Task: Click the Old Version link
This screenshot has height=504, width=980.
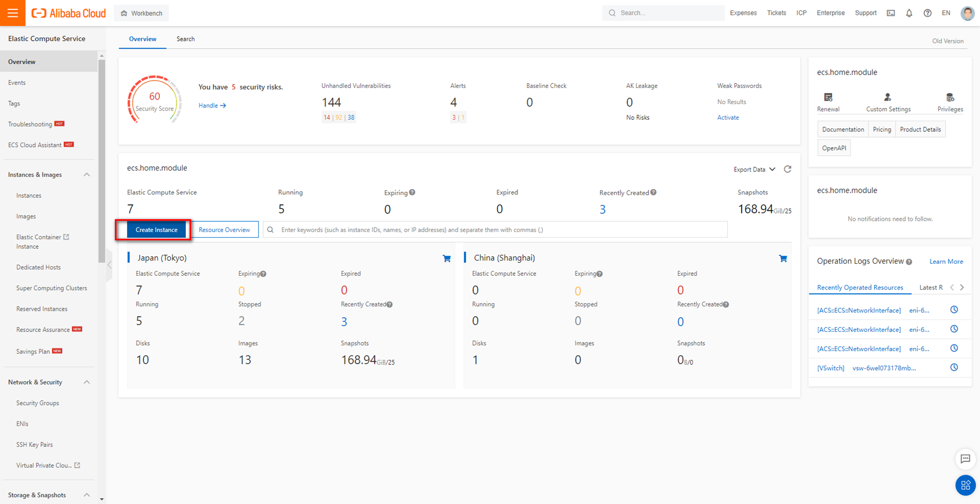Action: click(948, 41)
